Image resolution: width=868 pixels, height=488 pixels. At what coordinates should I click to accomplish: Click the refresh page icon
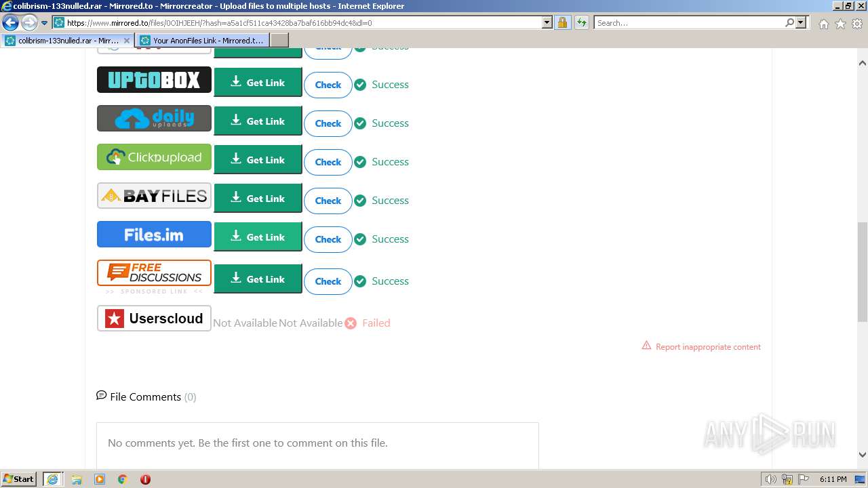(x=581, y=22)
